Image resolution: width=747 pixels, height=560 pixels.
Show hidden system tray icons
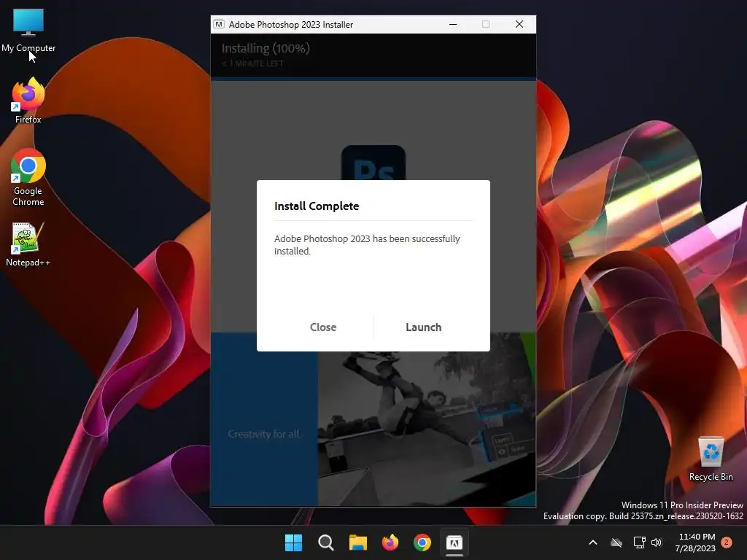coord(593,542)
